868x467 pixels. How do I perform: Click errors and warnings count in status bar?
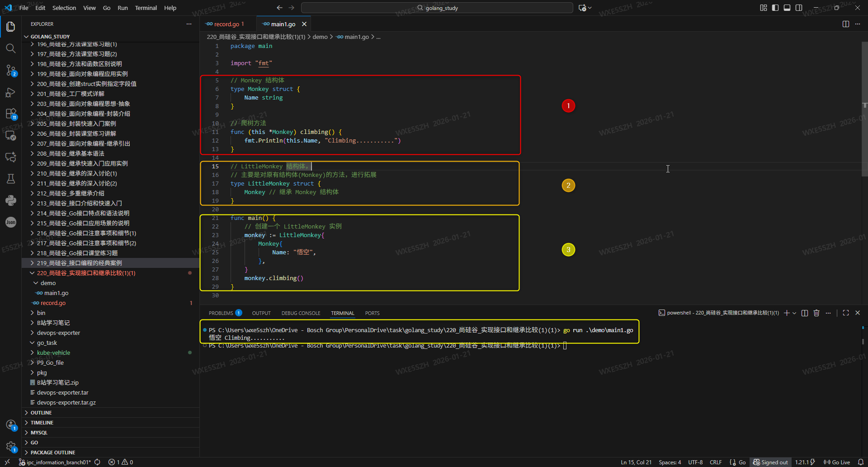click(x=121, y=462)
